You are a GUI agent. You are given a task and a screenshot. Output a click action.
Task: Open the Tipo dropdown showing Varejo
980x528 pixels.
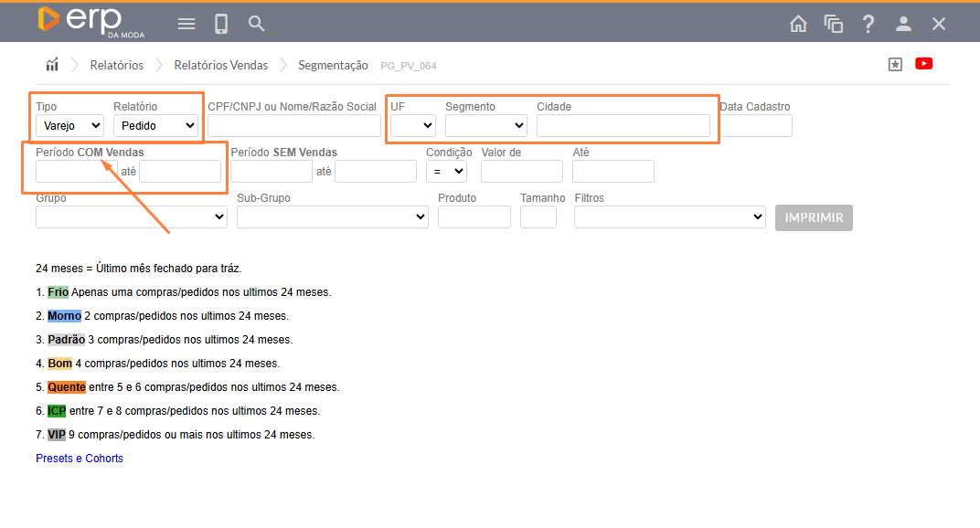coord(69,125)
